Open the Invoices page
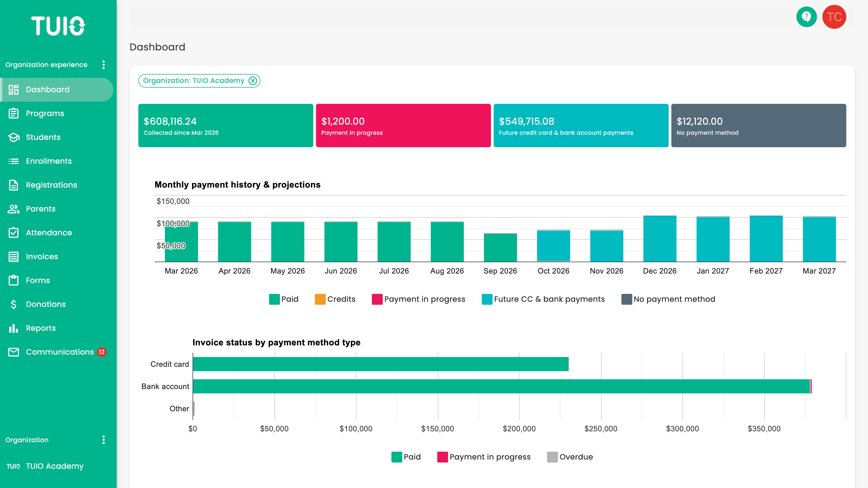Viewport: 868px width, 488px height. 57,257
